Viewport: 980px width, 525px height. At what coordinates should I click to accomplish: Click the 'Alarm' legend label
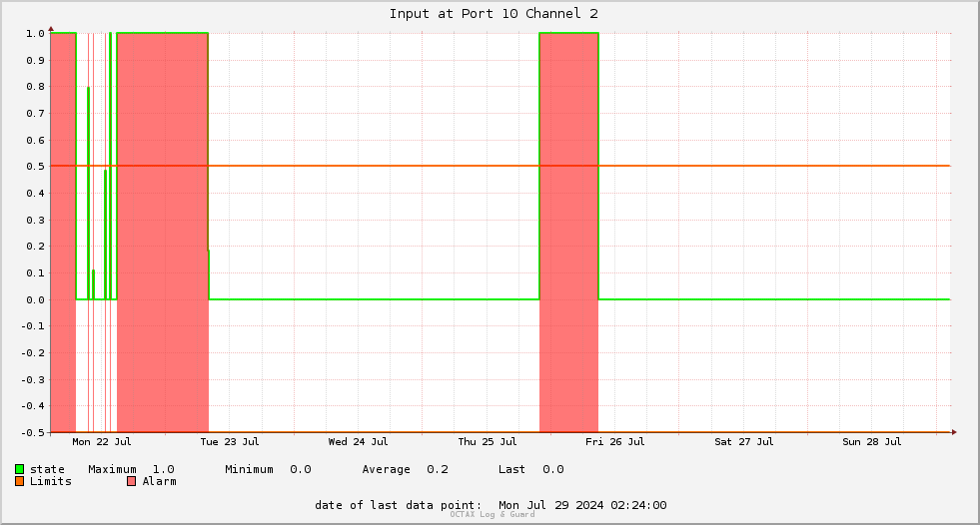click(159, 481)
